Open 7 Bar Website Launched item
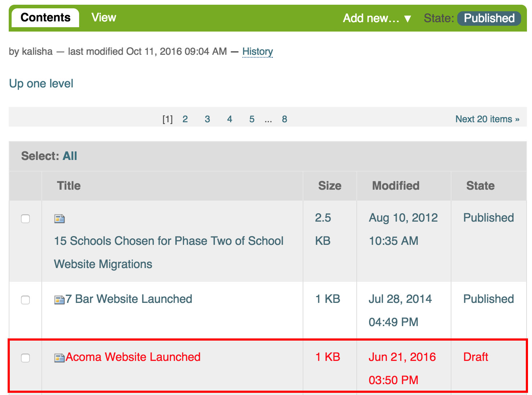The height and width of the screenshot is (395, 532). (129, 299)
